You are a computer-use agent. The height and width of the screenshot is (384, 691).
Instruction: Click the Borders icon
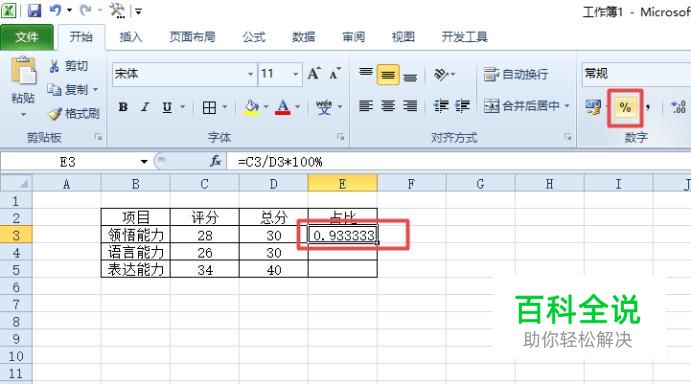[x=209, y=107]
